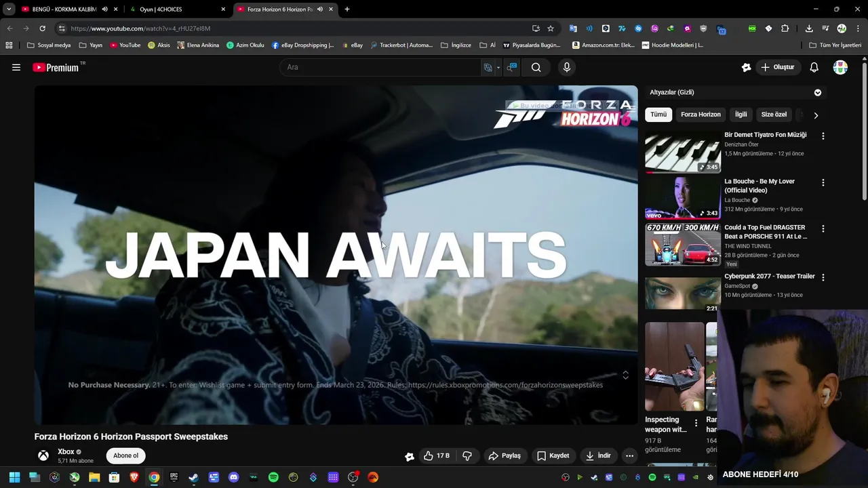This screenshot has height=488, width=868.
Task: Open Chrome media controls icon
Action: pyautogui.click(x=825, y=28)
